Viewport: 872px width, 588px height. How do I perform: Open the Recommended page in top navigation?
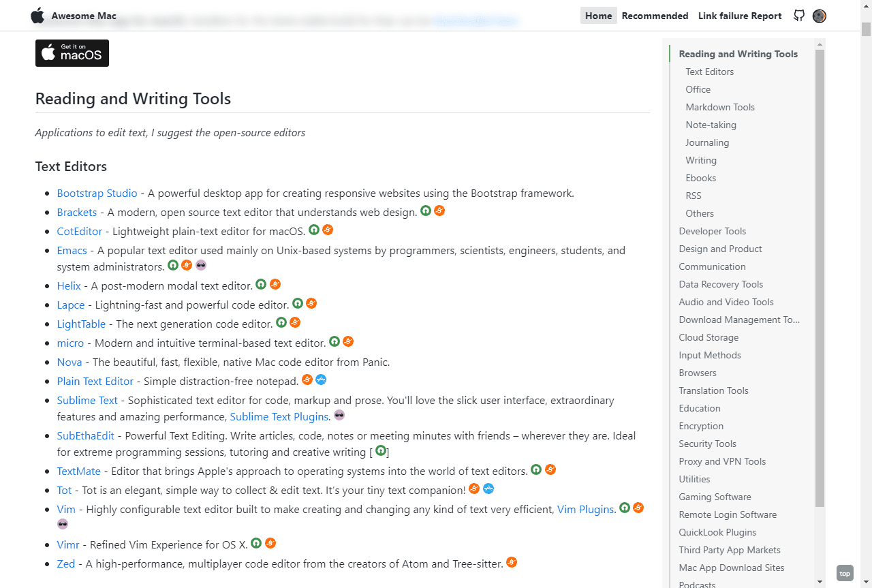pos(655,16)
